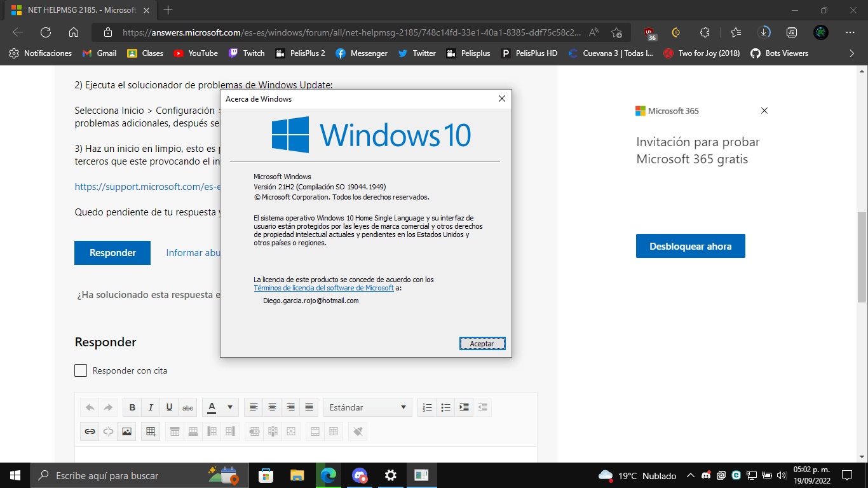868x488 pixels.
Task: Open the Microsoft software license terms link
Action: pos(324,288)
